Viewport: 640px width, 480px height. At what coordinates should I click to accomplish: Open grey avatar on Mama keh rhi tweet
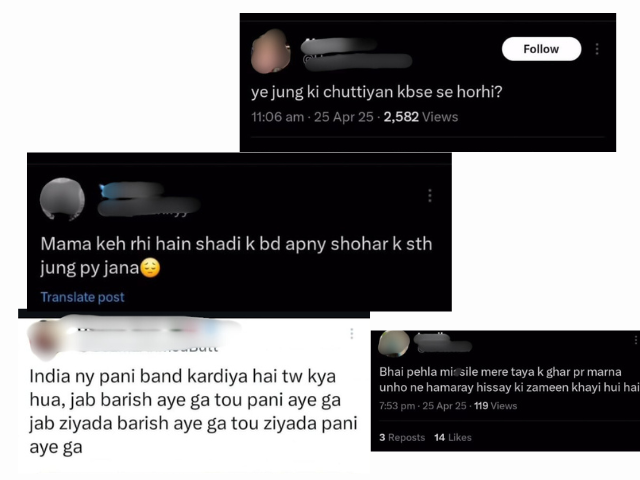62,199
